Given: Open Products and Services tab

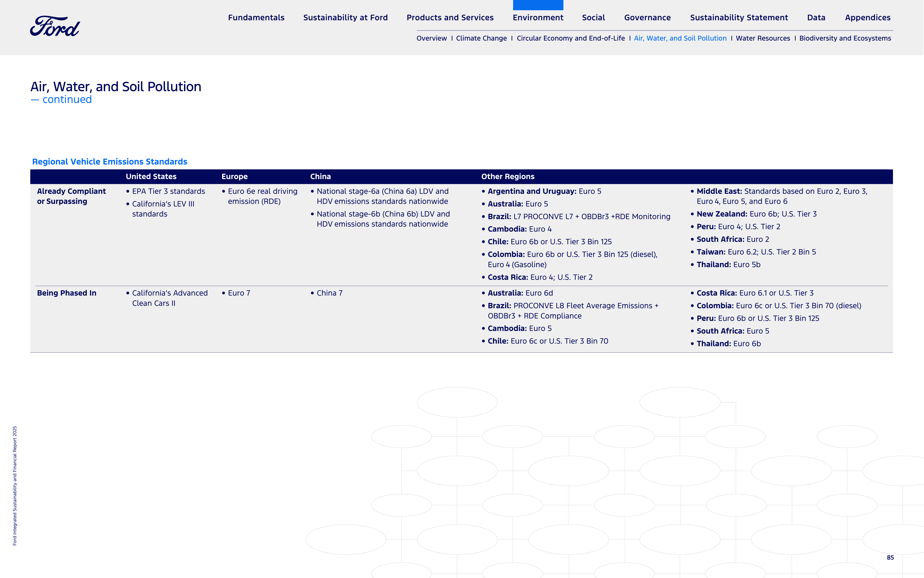Looking at the screenshot, I should (450, 18).
